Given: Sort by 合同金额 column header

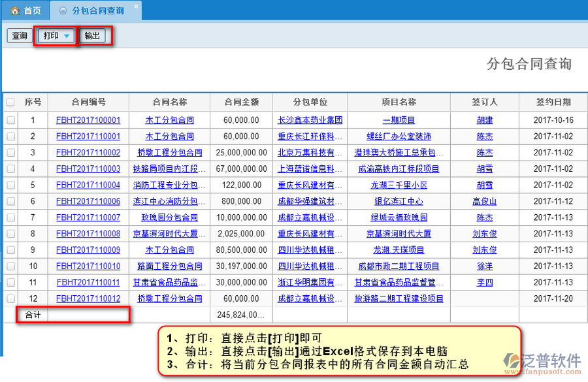Looking at the screenshot, I should 241,103.
